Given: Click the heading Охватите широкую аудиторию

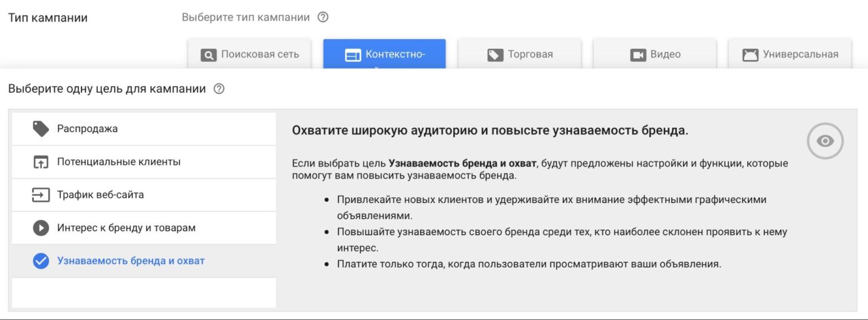Looking at the screenshot, I should pos(490,131).
